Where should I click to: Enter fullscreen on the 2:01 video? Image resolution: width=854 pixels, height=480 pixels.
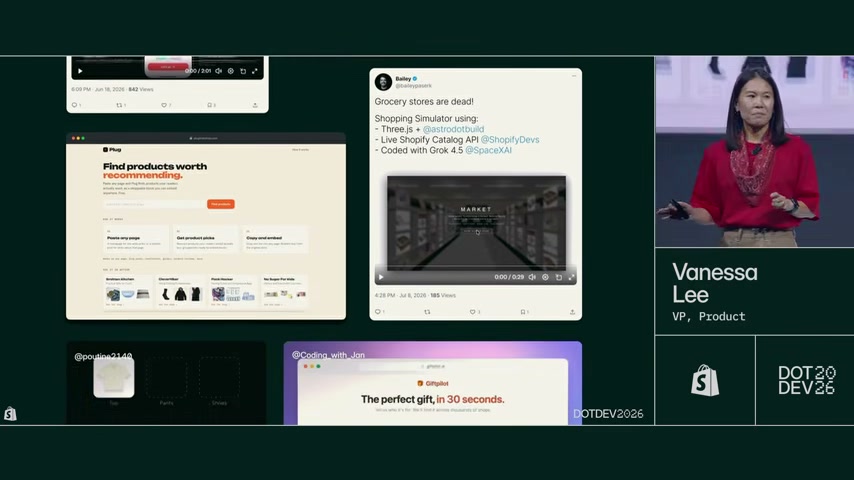click(x=255, y=71)
